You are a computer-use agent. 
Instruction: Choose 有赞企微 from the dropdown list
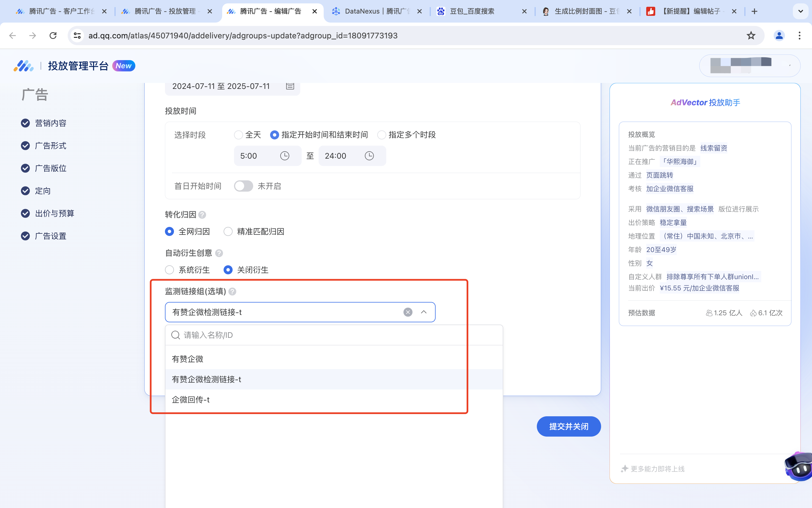point(334,359)
